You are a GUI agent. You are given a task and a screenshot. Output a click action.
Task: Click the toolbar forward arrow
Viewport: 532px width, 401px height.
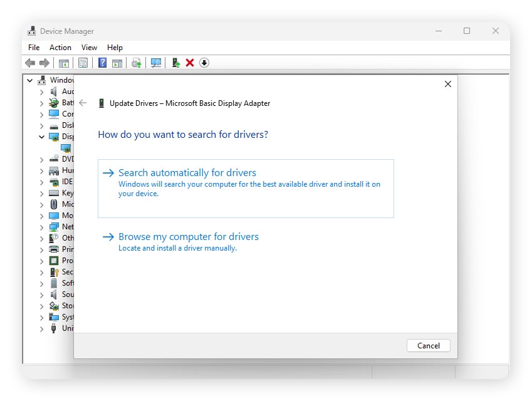click(44, 63)
